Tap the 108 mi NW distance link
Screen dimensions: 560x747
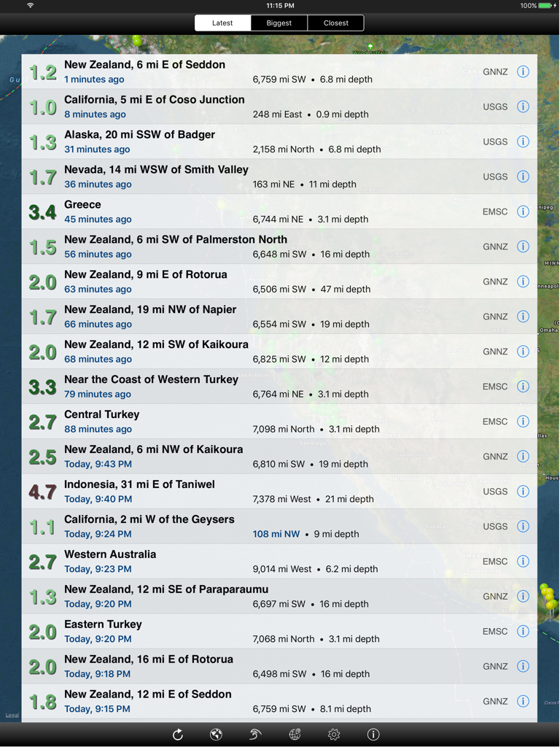tap(276, 534)
